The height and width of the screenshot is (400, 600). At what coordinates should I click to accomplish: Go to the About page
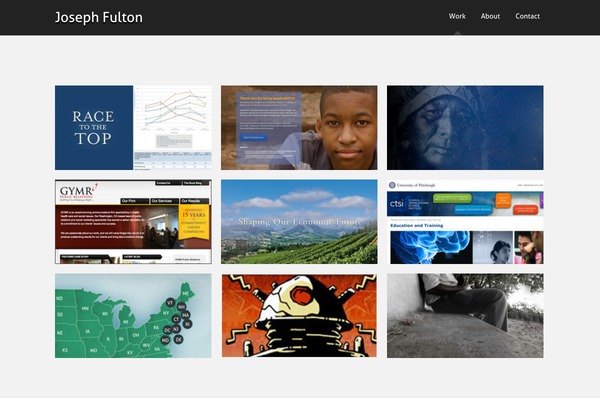tap(490, 16)
